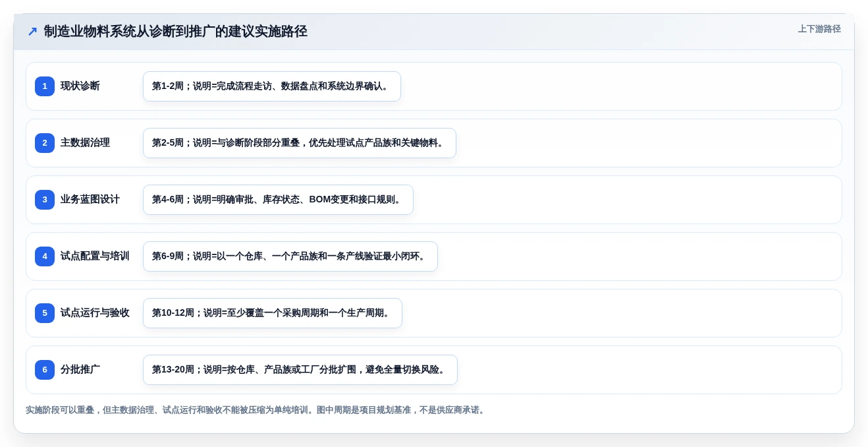Open the 第4-6周 description box

(278, 200)
